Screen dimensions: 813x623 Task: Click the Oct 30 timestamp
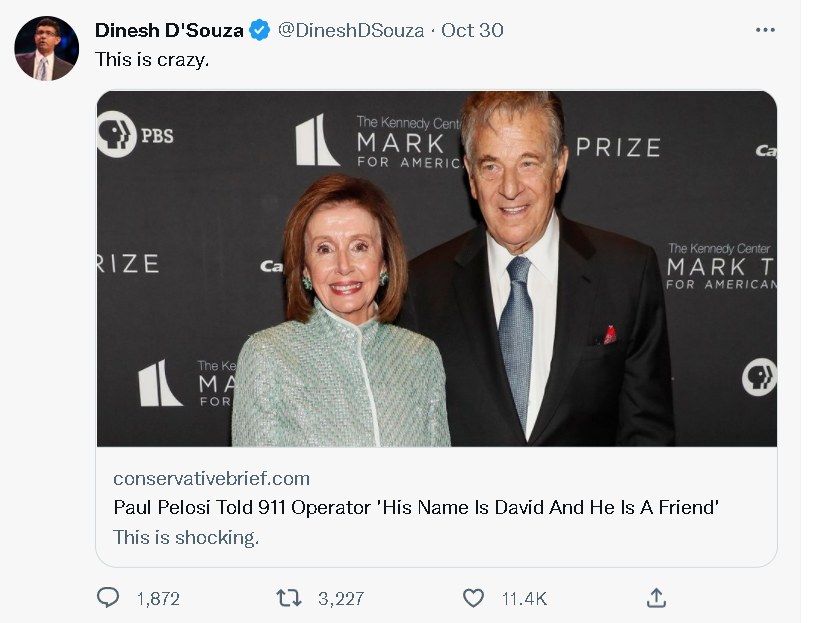point(472,31)
